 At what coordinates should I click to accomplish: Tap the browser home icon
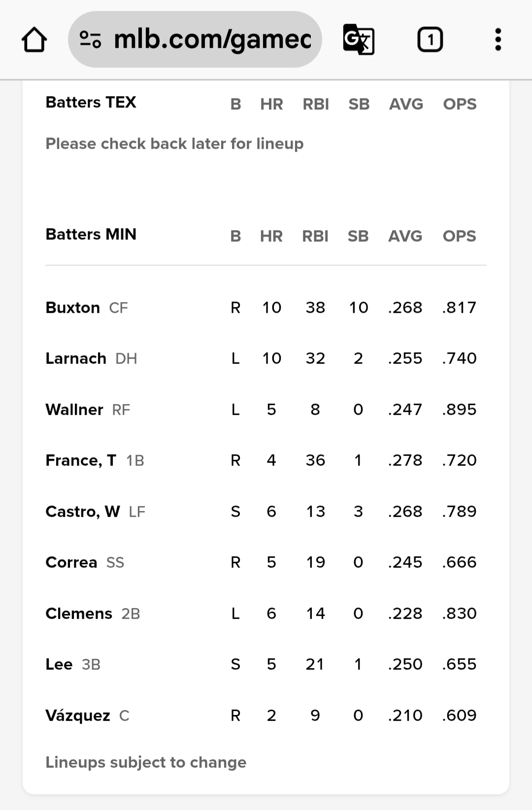pyautogui.click(x=34, y=40)
